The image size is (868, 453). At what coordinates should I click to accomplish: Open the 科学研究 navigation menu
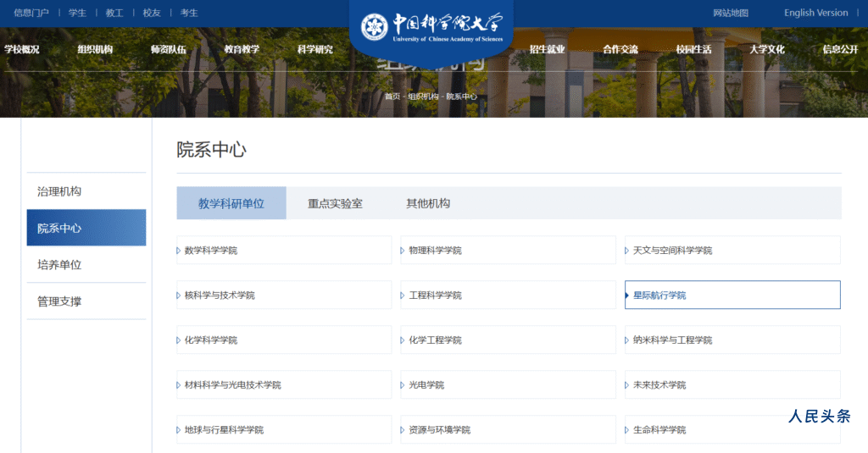[x=315, y=49]
